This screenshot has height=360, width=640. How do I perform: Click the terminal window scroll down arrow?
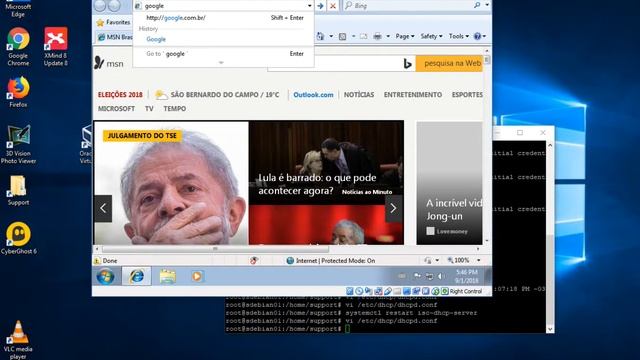tap(550, 329)
